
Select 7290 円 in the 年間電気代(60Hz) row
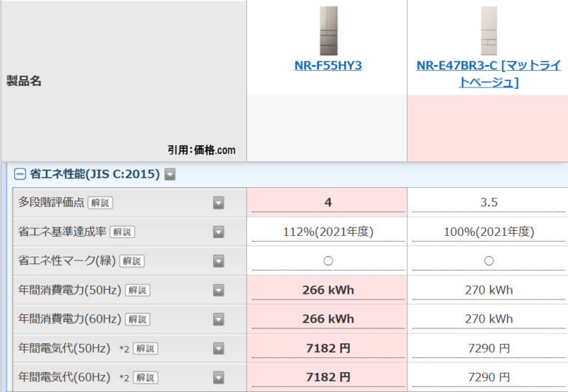click(x=487, y=377)
